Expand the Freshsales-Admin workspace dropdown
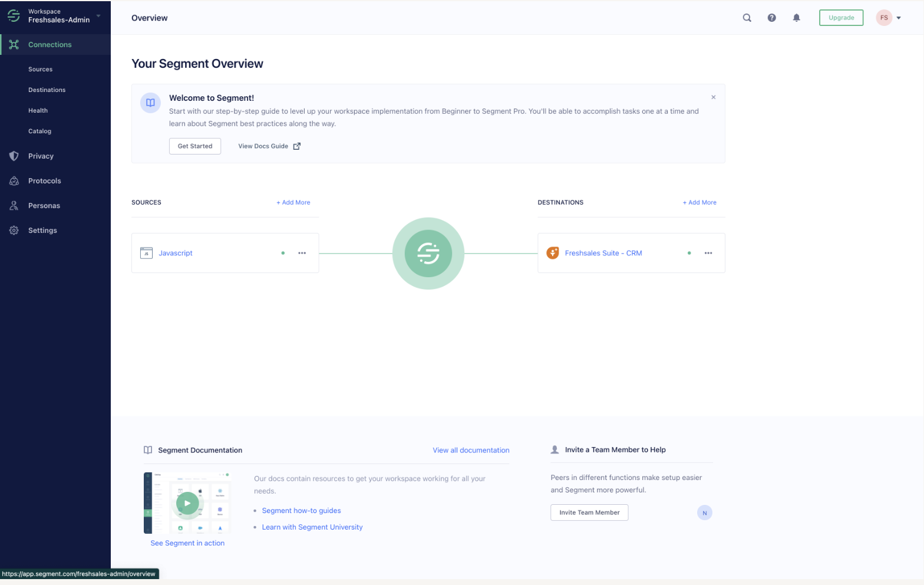Image resolution: width=924 pixels, height=585 pixels. tap(98, 16)
